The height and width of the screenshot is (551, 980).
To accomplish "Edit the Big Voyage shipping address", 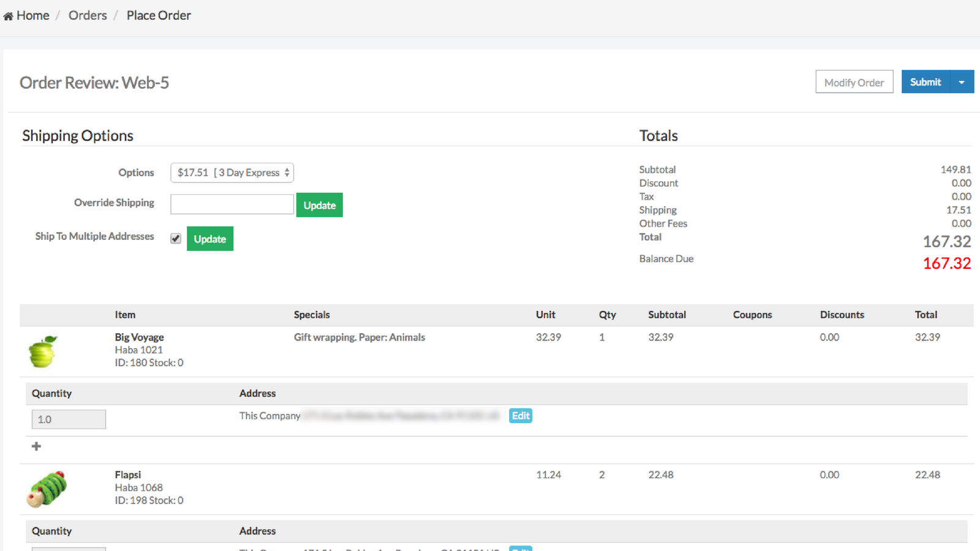I will [521, 416].
